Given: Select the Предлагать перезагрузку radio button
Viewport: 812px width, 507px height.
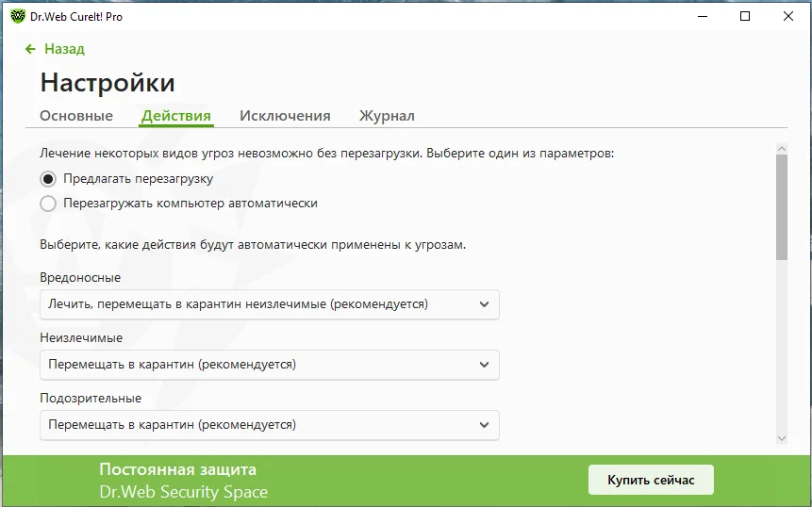Looking at the screenshot, I should [48, 179].
